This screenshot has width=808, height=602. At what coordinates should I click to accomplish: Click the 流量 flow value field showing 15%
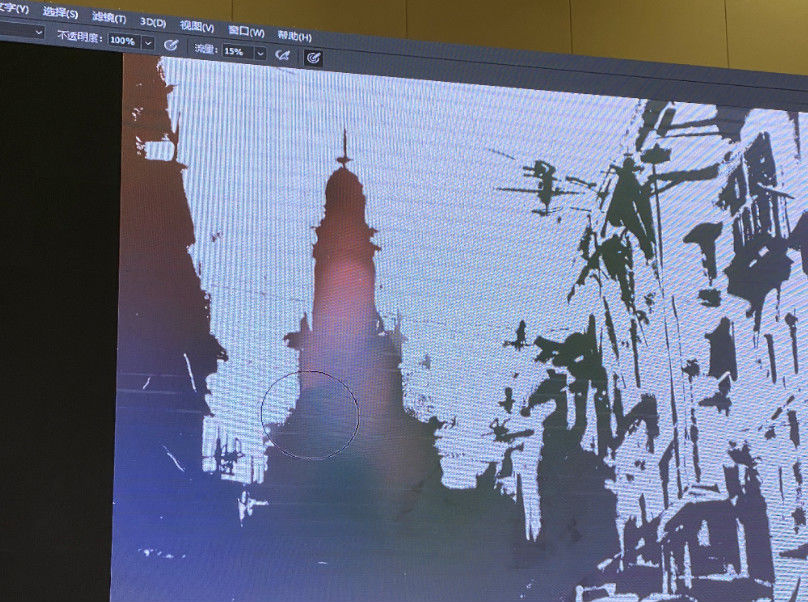click(238, 52)
